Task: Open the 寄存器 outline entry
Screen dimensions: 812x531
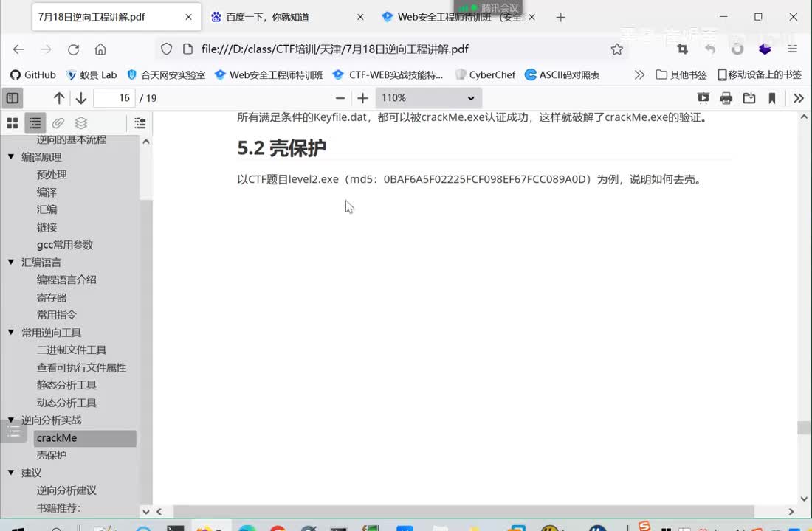Action: pos(52,297)
